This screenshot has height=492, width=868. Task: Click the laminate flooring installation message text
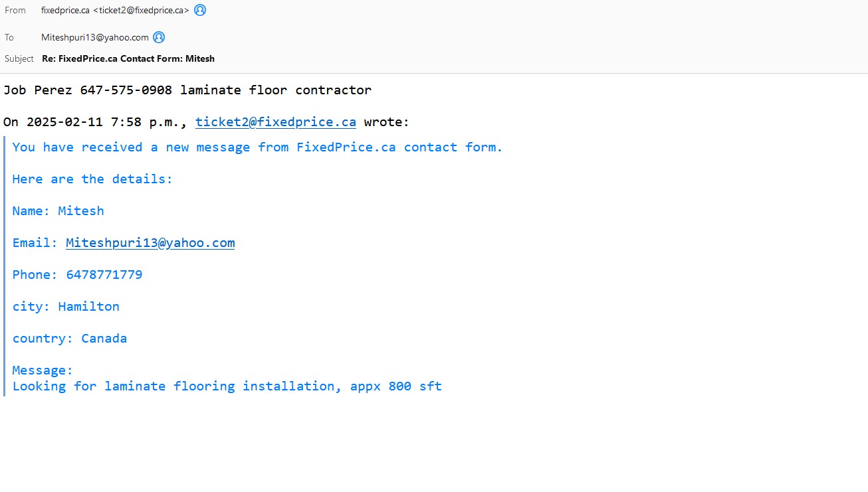point(227,386)
